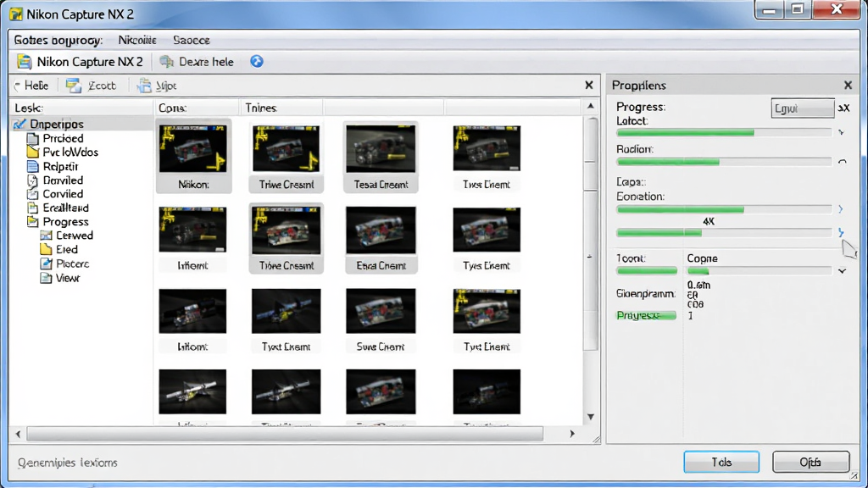Click the Egrut input field

pos(802,108)
